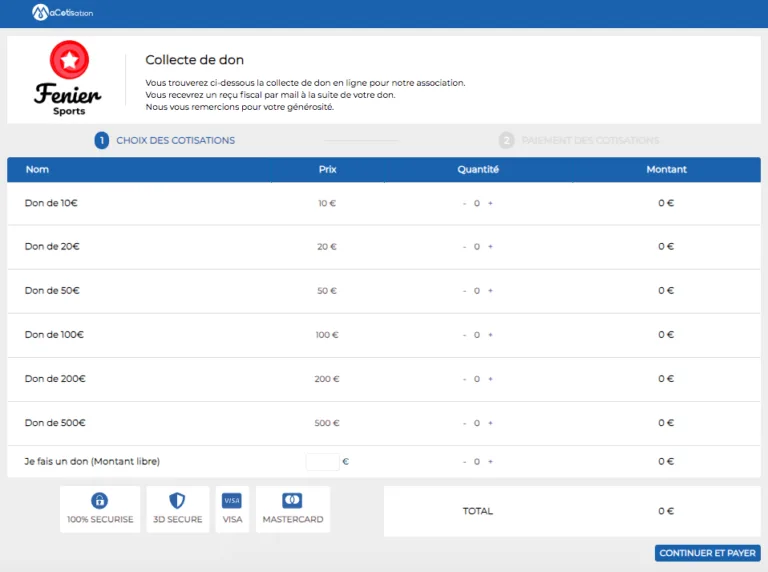Click the 100% Securise padlock icon
This screenshot has height=572, width=768.
click(100, 500)
